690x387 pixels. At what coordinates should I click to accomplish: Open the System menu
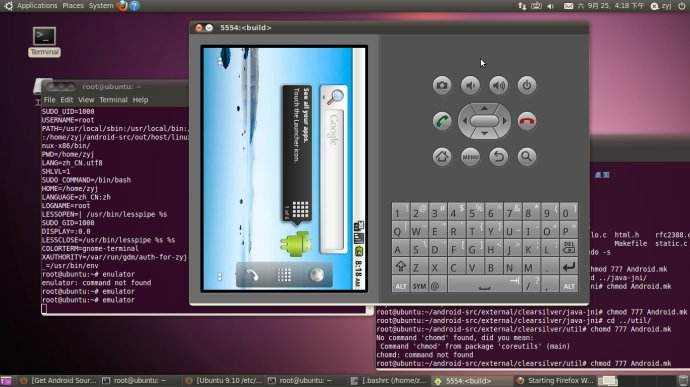click(x=101, y=6)
